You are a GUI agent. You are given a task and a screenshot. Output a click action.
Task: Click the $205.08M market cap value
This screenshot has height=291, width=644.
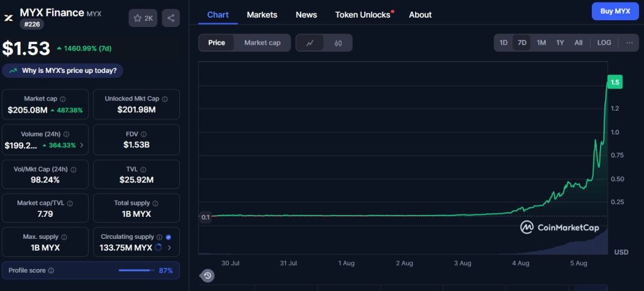[x=28, y=110]
